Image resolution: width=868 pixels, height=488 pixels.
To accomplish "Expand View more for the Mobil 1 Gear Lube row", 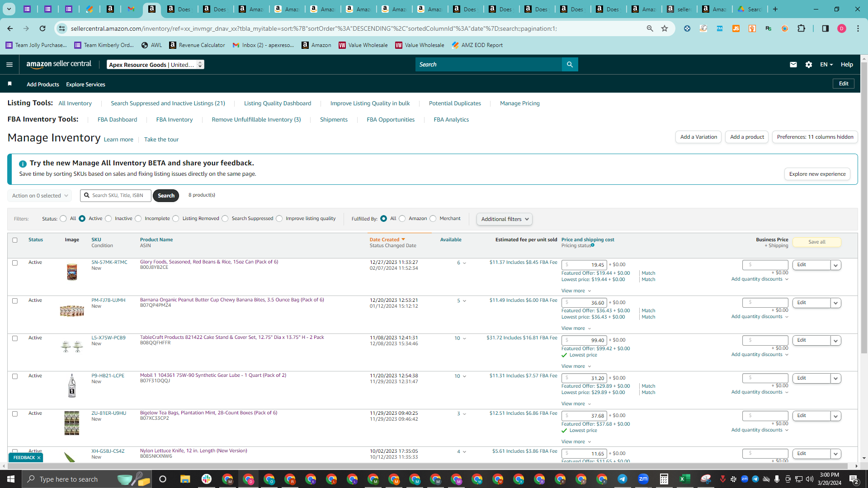I will click(x=576, y=404).
